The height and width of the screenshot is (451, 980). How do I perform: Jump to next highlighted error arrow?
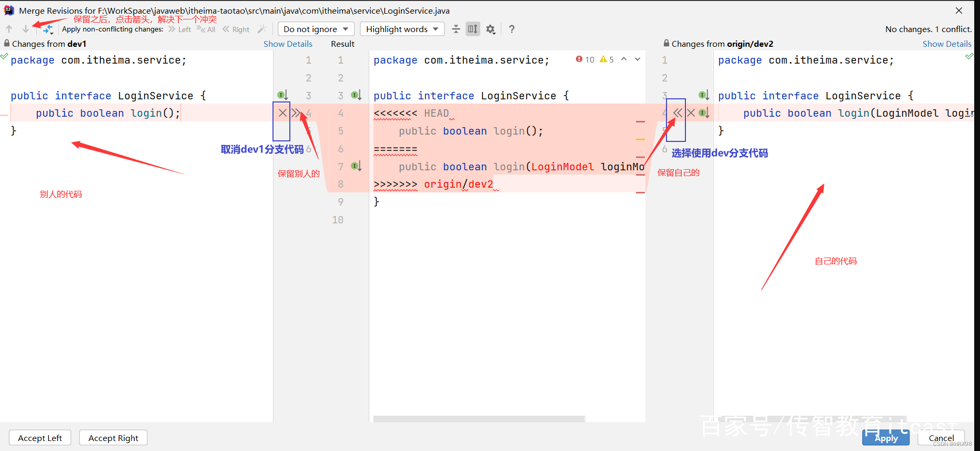(x=638, y=59)
